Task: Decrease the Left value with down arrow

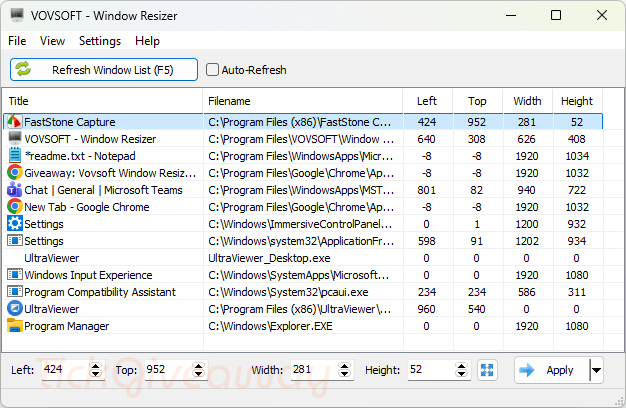Action: (x=95, y=374)
